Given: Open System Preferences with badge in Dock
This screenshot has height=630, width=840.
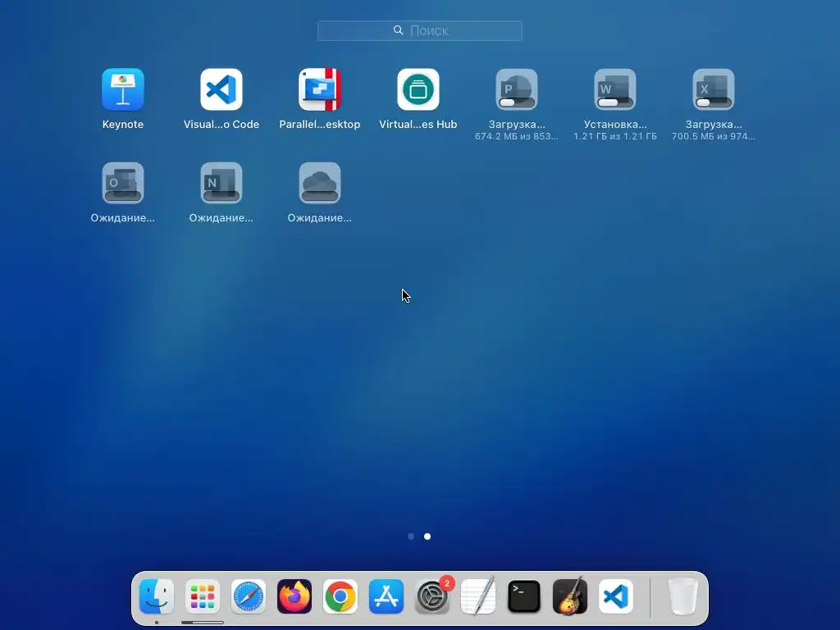Looking at the screenshot, I should [432, 596].
